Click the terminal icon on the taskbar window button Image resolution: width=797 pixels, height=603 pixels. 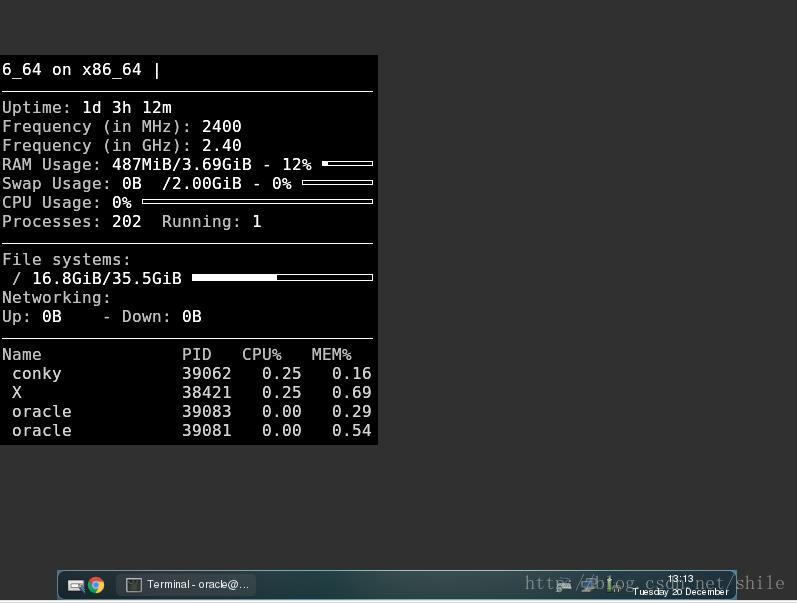point(134,585)
